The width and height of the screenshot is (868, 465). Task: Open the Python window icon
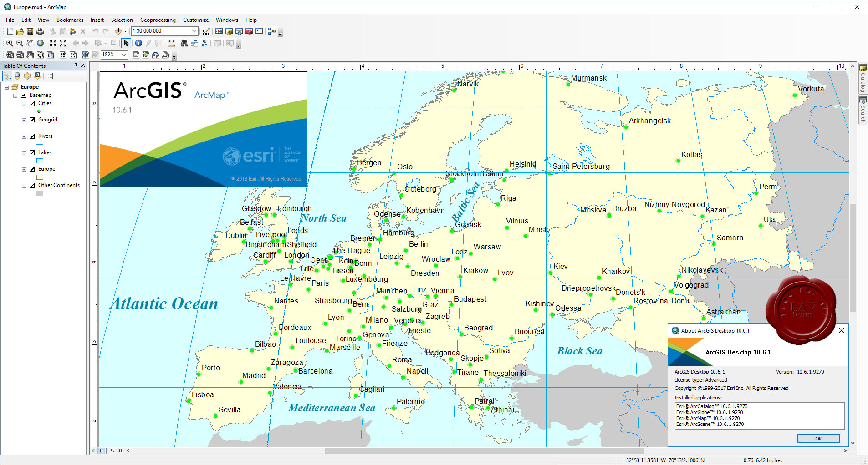coord(259,31)
